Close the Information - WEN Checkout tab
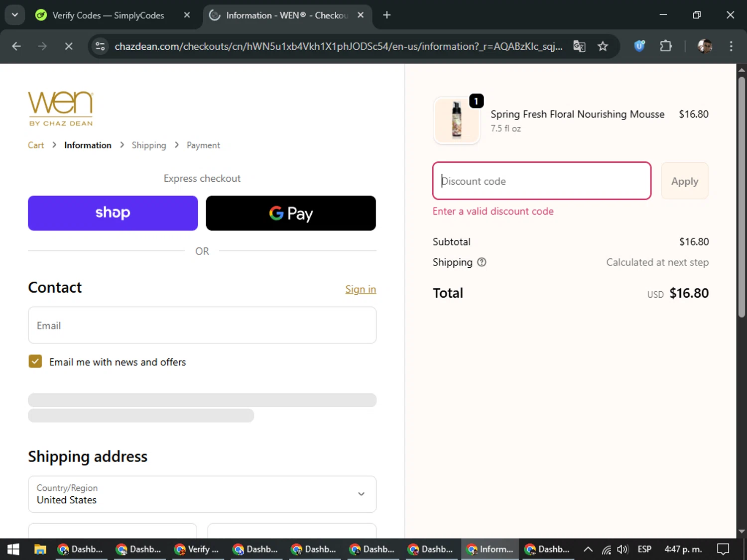Screen dimensions: 747x560 (361, 15)
